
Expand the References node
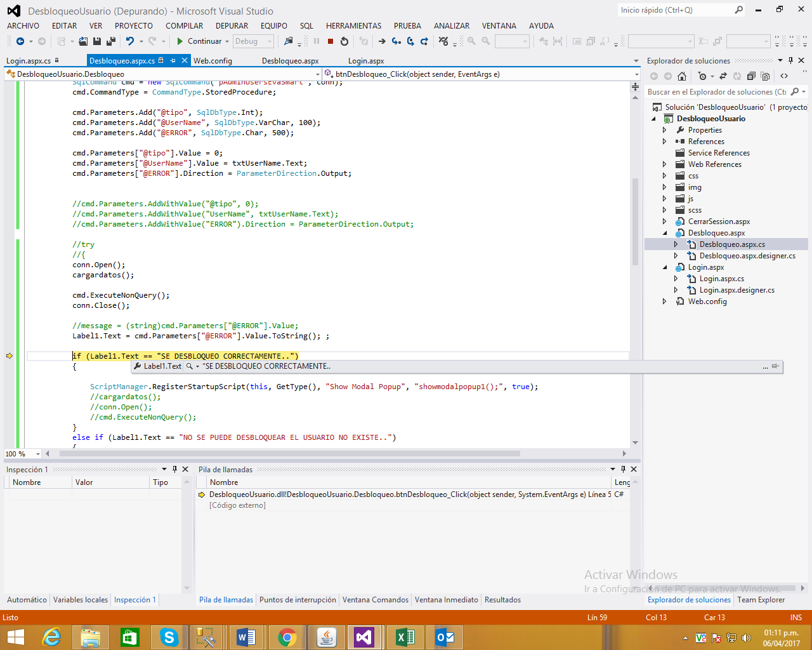tap(665, 142)
